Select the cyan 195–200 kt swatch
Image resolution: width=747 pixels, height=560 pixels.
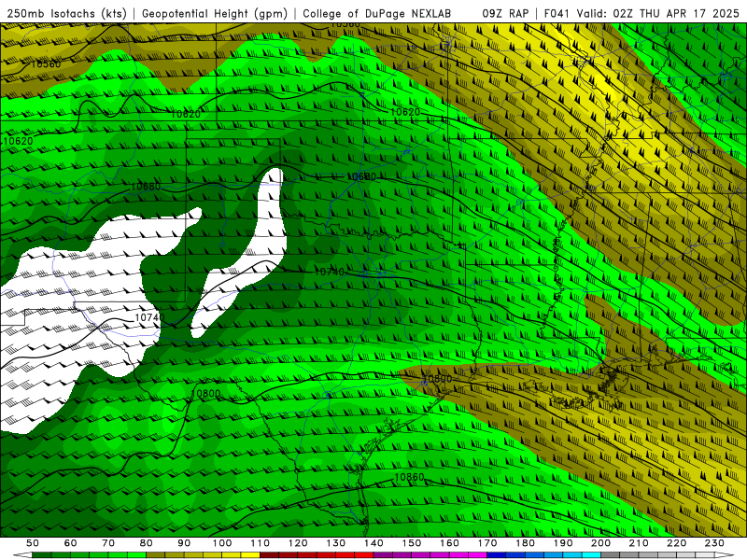tap(592, 555)
